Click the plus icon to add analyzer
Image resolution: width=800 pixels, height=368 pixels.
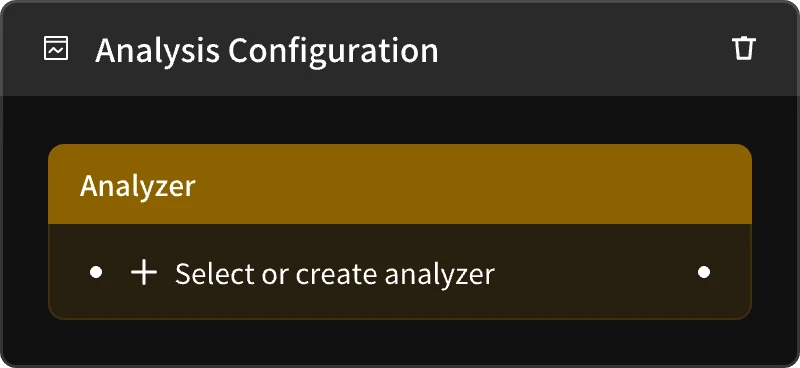[144, 273]
